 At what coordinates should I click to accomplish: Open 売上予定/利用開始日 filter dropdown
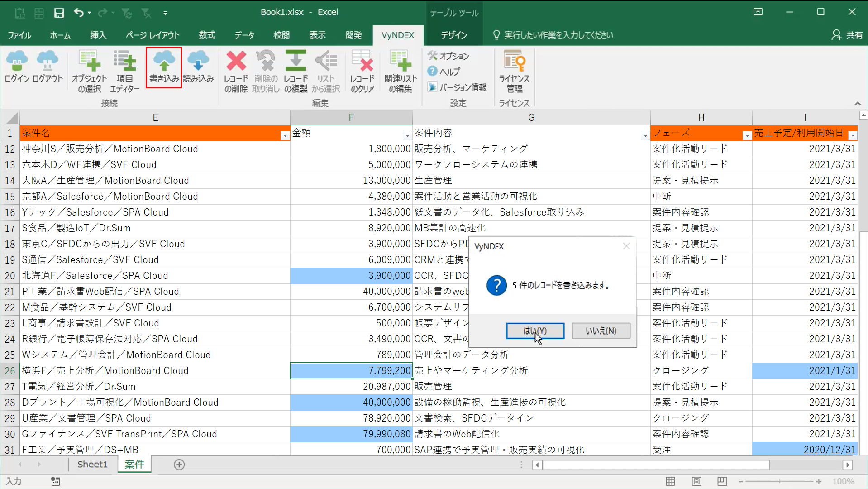[x=852, y=135]
